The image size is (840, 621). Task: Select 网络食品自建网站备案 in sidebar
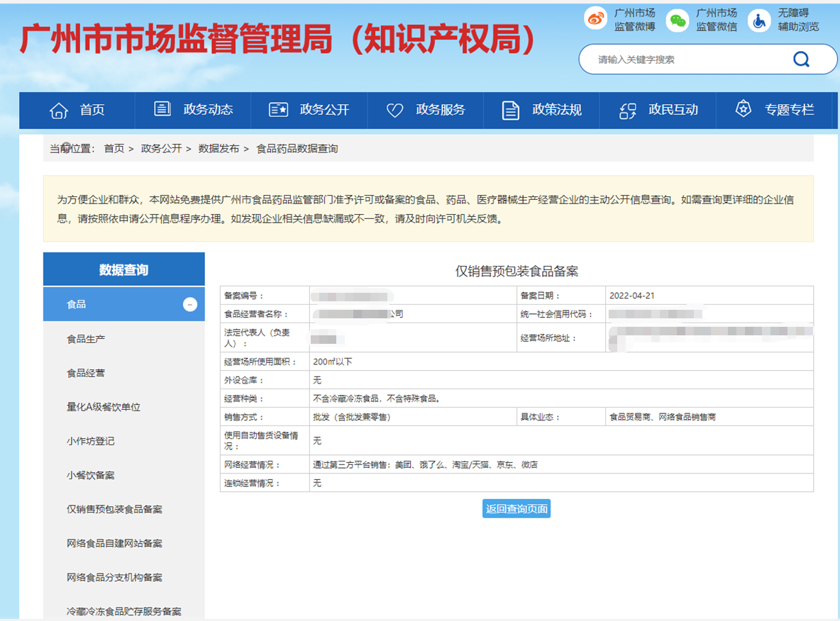point(114,543)
